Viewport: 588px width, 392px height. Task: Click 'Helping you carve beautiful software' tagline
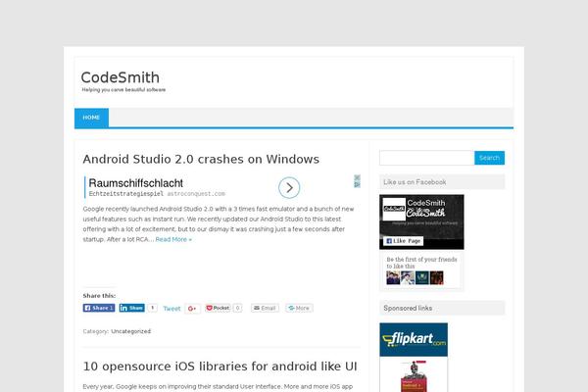pyautogui.click(x=123, y=90)
